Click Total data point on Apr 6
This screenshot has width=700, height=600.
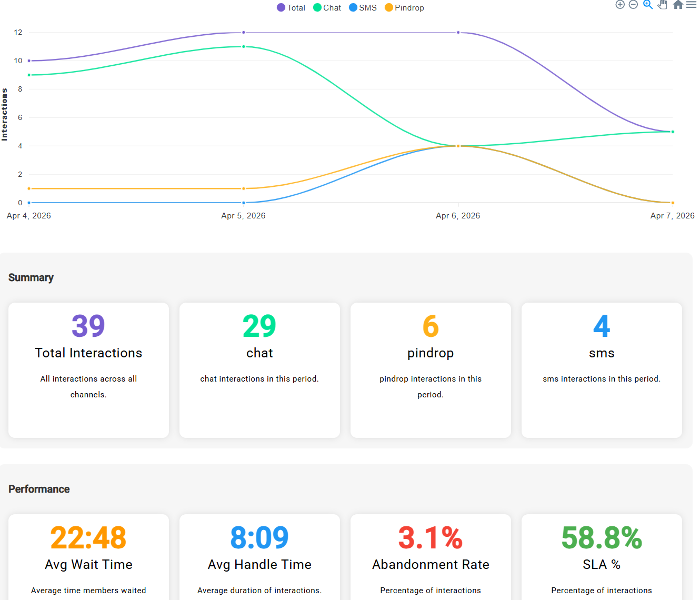click(458, 33)
